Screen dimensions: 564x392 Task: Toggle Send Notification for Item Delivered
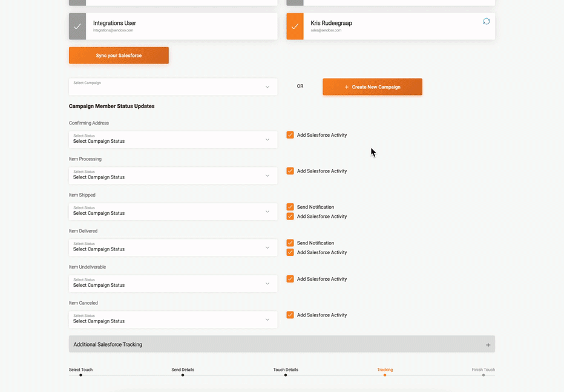(290, 243)
